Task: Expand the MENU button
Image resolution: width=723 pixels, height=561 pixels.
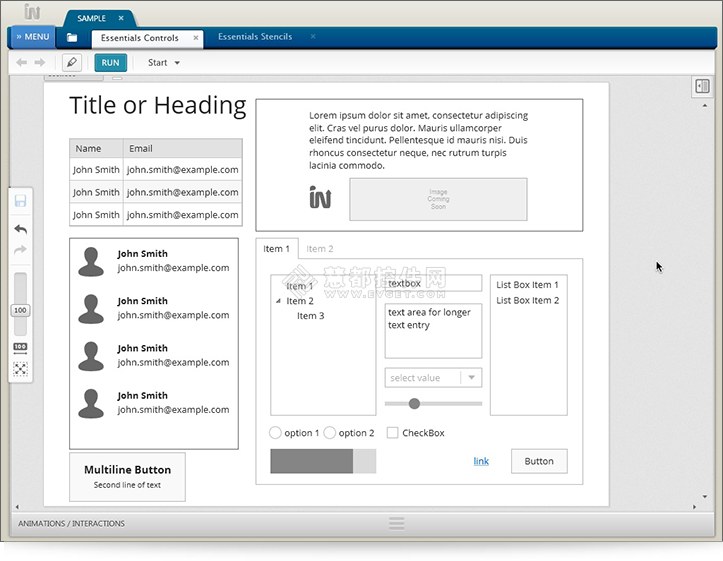Action: tap(32, 37)
